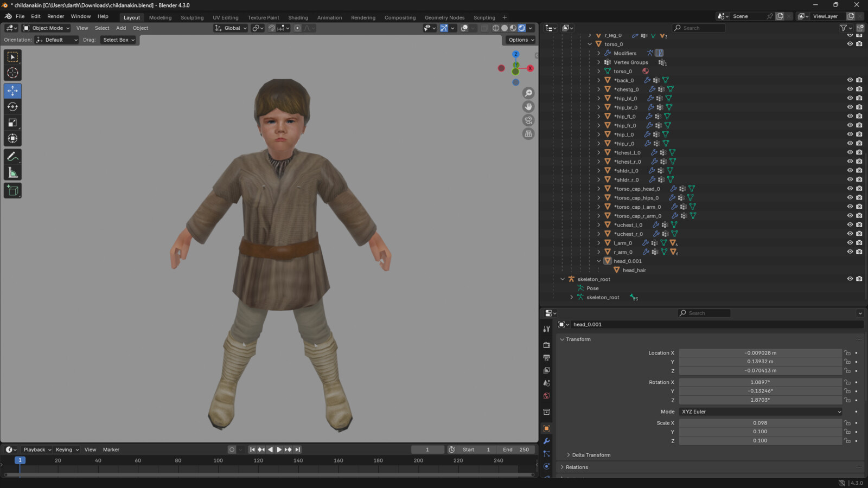
Task: Open the View Layer properties tab
Action: tap(546, 370)
